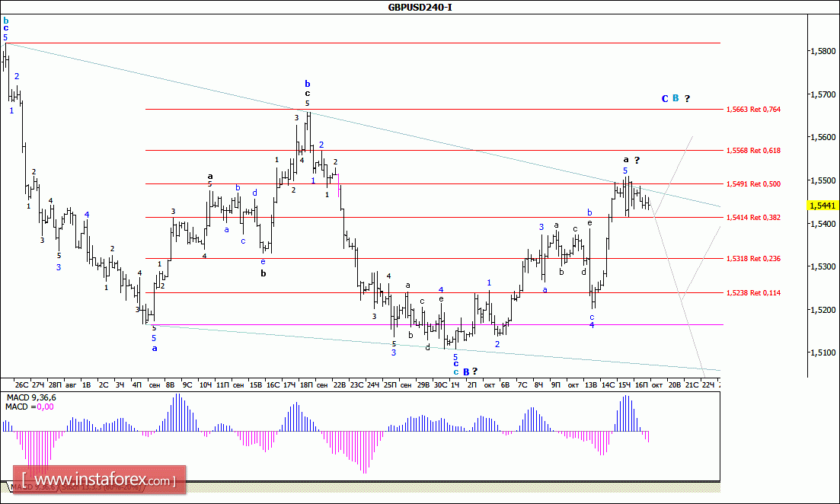Click the 25П date on time axis
The image size is (840, 504).
coord(390,384)
